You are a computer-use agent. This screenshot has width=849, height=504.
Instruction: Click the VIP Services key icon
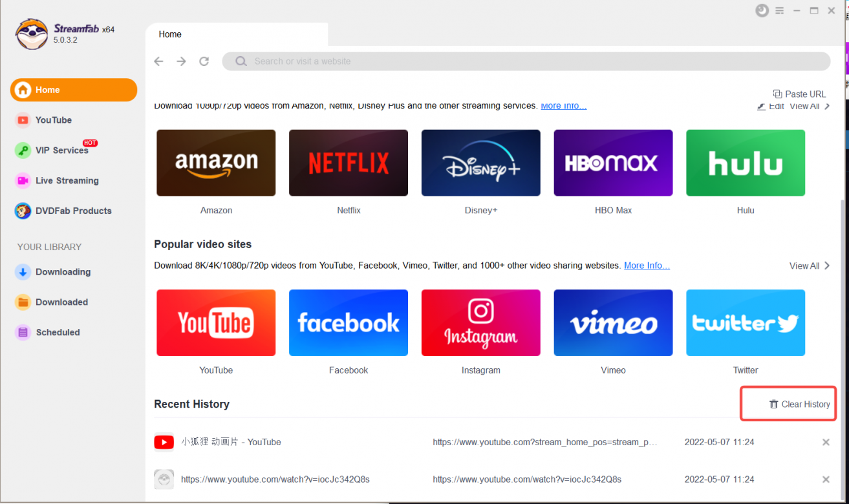click(x=23, y=151)
